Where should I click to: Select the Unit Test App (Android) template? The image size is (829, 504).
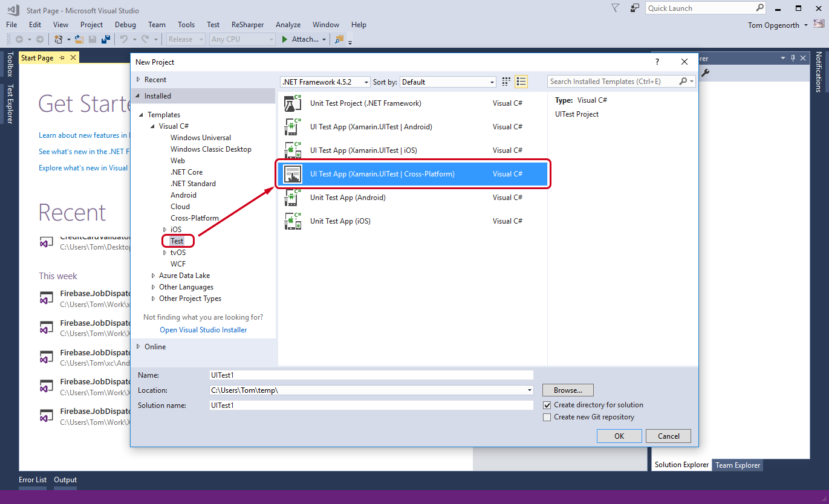pos(413,198)
